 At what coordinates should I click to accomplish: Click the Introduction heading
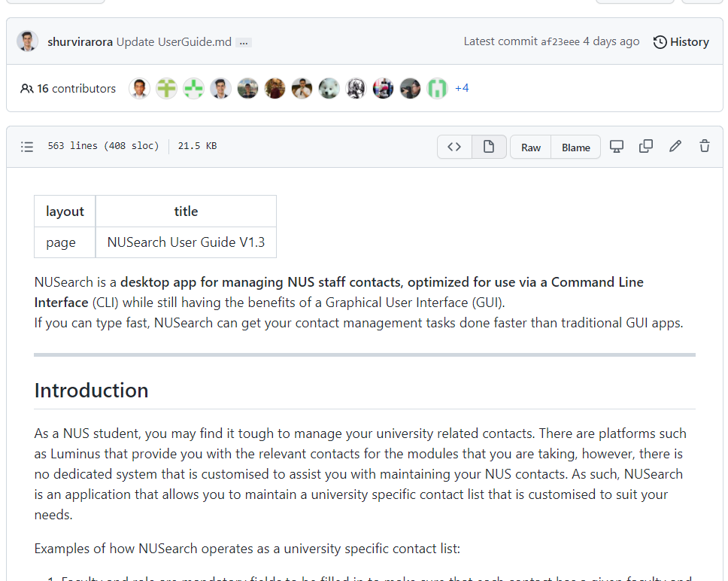92,391
